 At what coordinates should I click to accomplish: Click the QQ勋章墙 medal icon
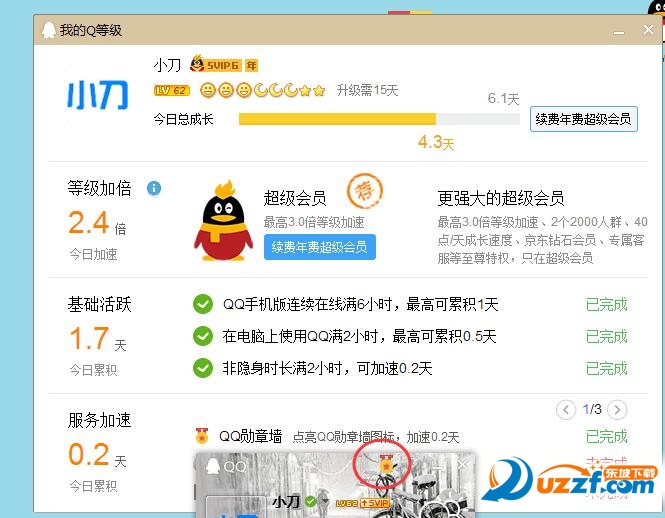(202, 436)
